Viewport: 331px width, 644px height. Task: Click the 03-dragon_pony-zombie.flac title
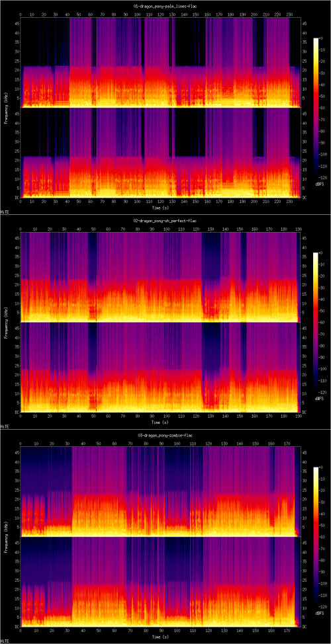click(x=164, y=435)
